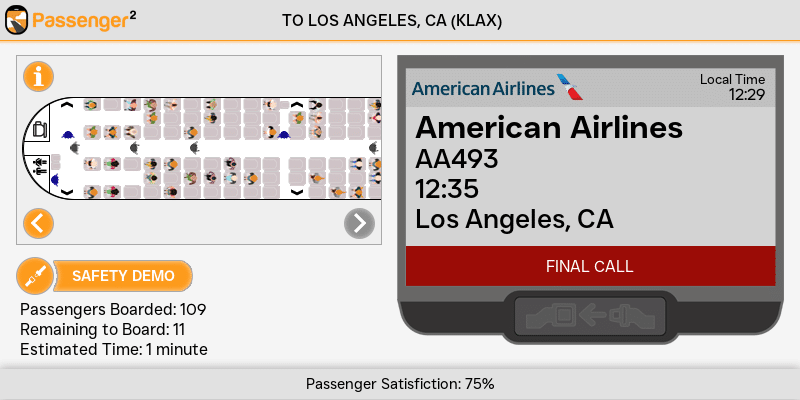The width and height of the screenshot is (800, 400).
Task: Click the 12:35 departure time
Action: [x=447, y=189]
